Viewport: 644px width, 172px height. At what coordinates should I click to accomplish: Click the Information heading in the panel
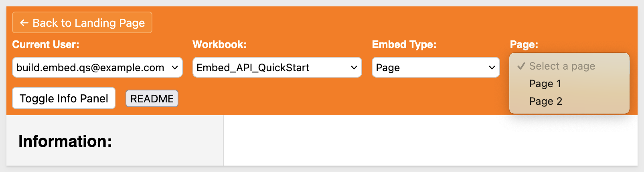65,141
